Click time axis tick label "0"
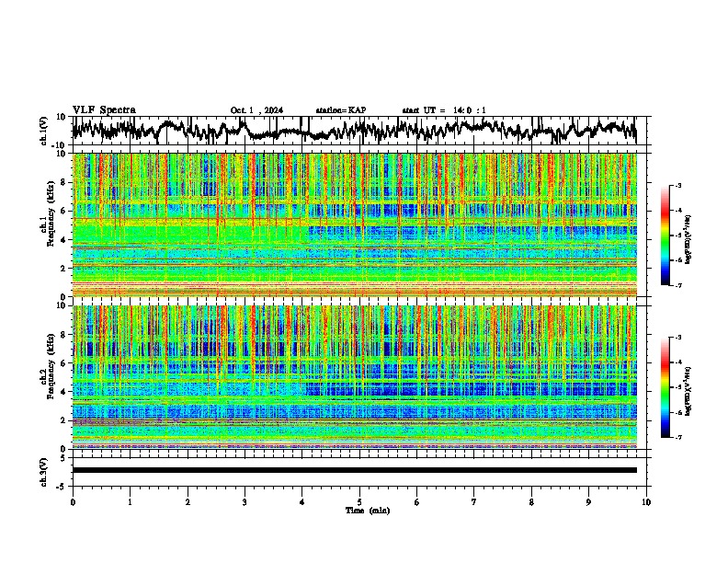728x563 pixels. pyautogui.click(x=73, y=502)
